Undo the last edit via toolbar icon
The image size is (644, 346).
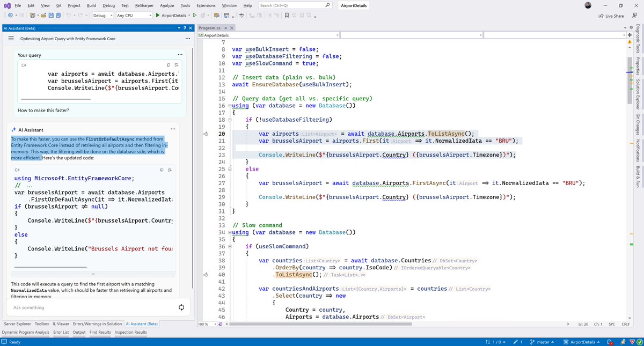[x=68, y=15]
